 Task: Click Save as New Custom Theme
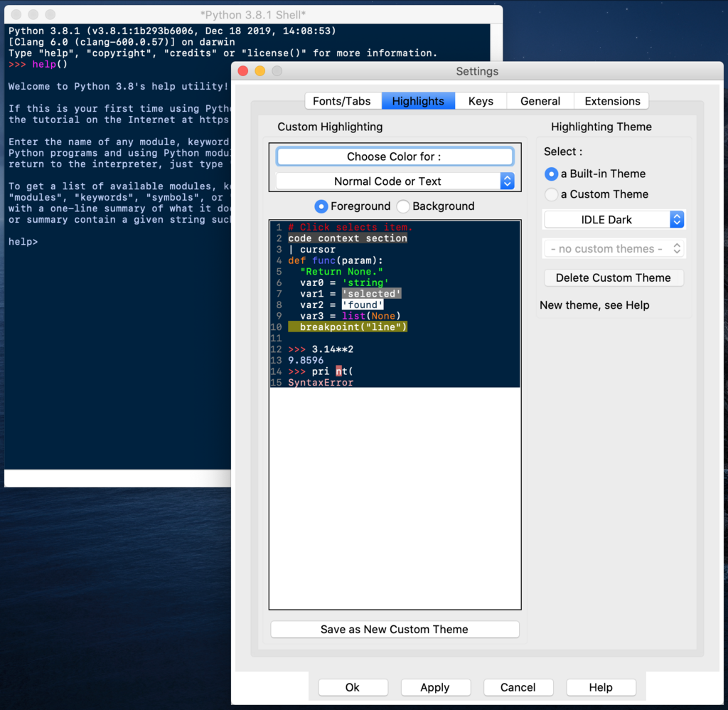(x=395, y=629)
